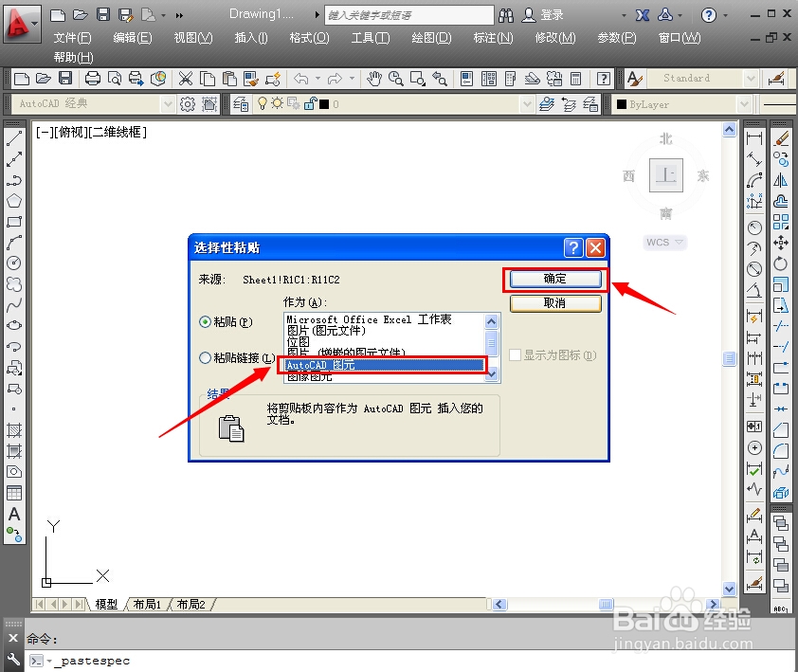Select the Mirror tool
Image resolution: width=798 pixels, height=672 pixels.
(x=781, y=180)
